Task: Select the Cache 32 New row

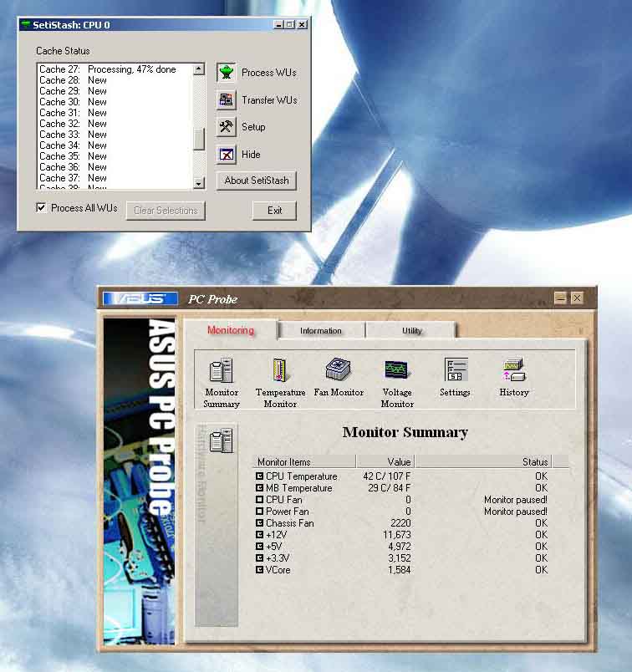Action: (115, 124)
